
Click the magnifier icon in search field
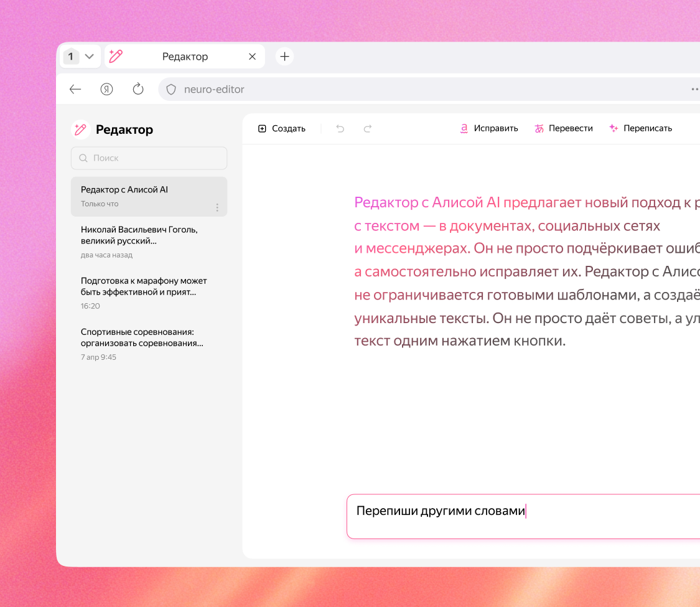(x=83, y=158)
